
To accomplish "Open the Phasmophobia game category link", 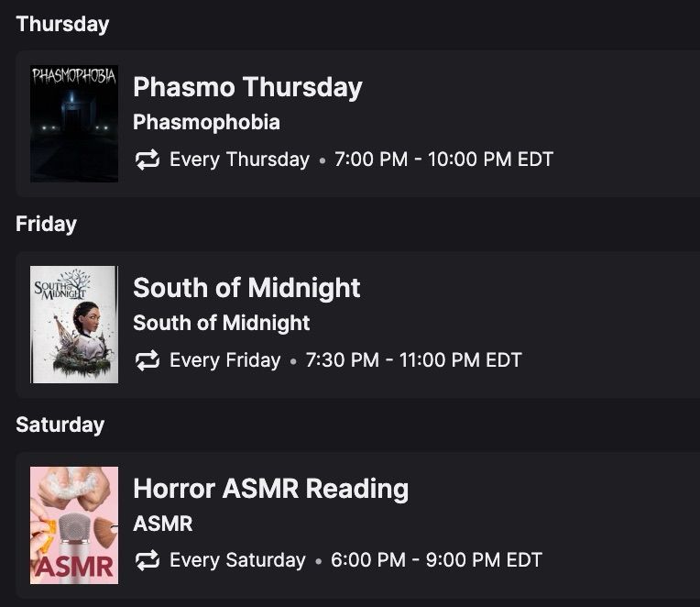I will pos(206,122).
